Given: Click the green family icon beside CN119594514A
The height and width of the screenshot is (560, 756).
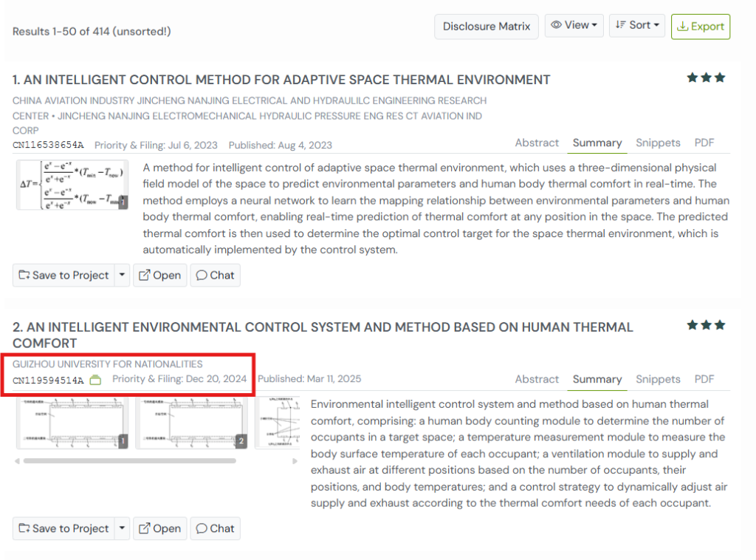Looking at the screenshot, I should (94, 380).
